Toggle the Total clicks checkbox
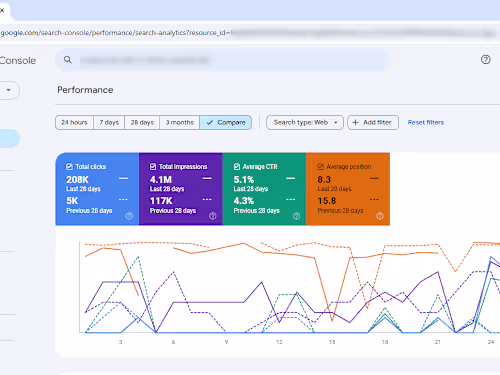This screenshot has width=500, height=375. pos(69,166)
